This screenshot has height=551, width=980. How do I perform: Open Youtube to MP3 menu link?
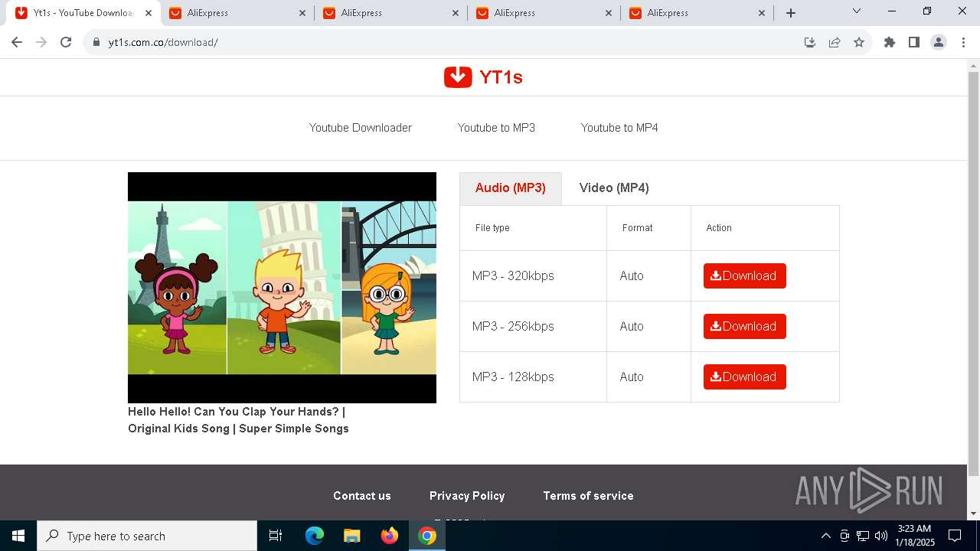click(496, 128)
